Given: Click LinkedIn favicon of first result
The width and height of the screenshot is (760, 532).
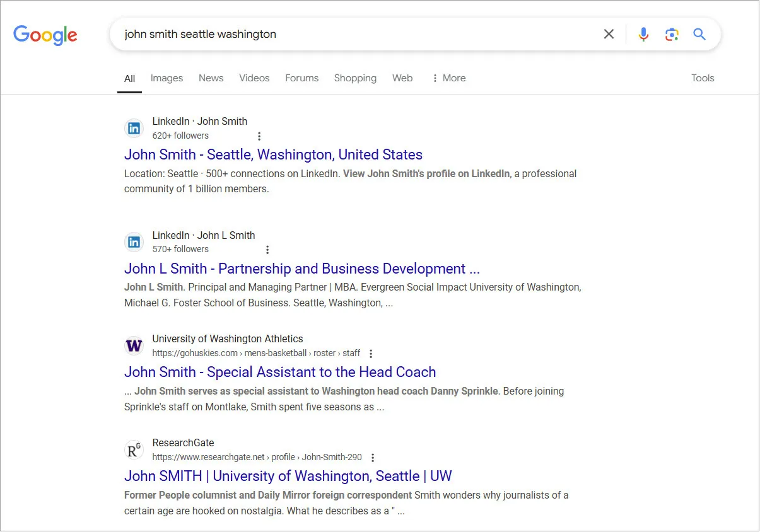Looking at the screenshot, I should click(x=134, y=129).
